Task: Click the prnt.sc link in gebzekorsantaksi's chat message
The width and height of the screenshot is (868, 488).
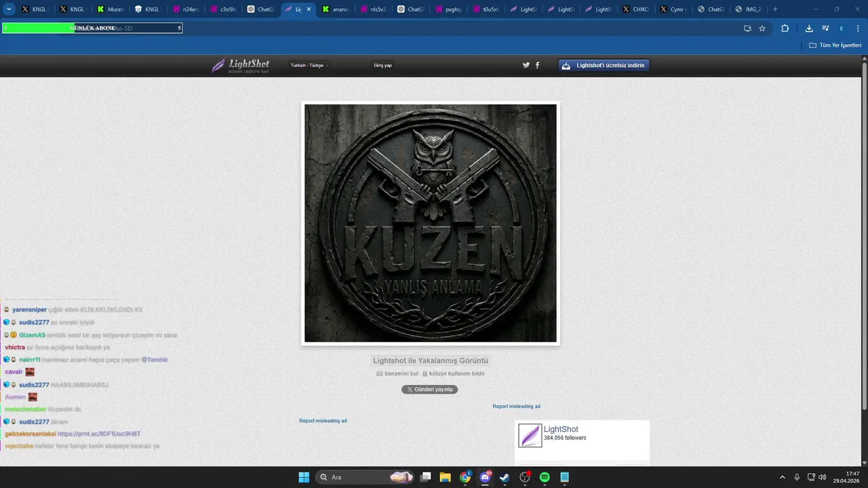Action: tap(99, 434)
